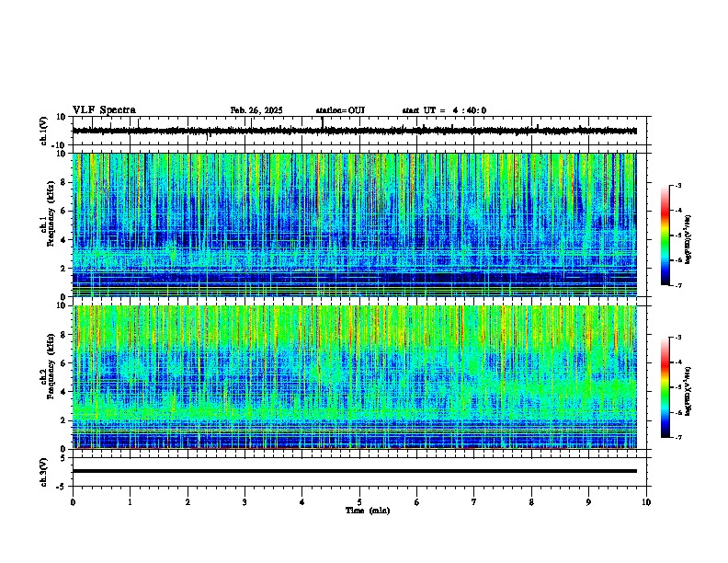This screenshot has height=563, width=728.
Task: Click time axis tick label '6'
Action: (417, 502)
